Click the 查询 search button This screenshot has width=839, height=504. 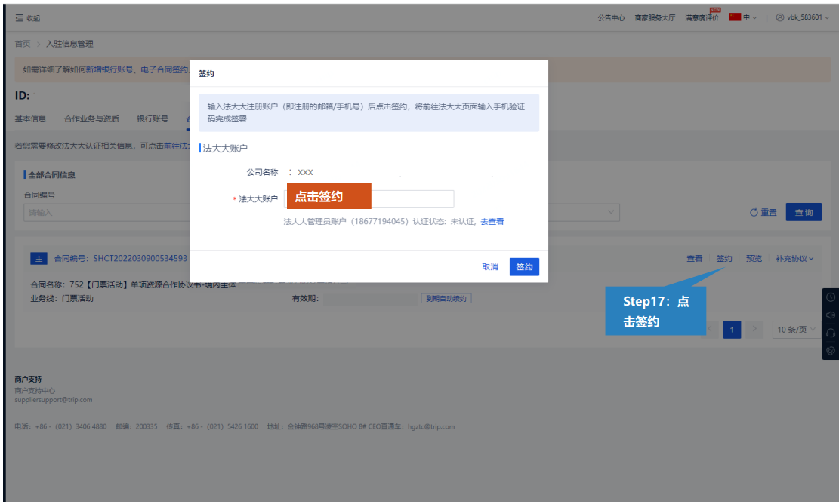804,213
